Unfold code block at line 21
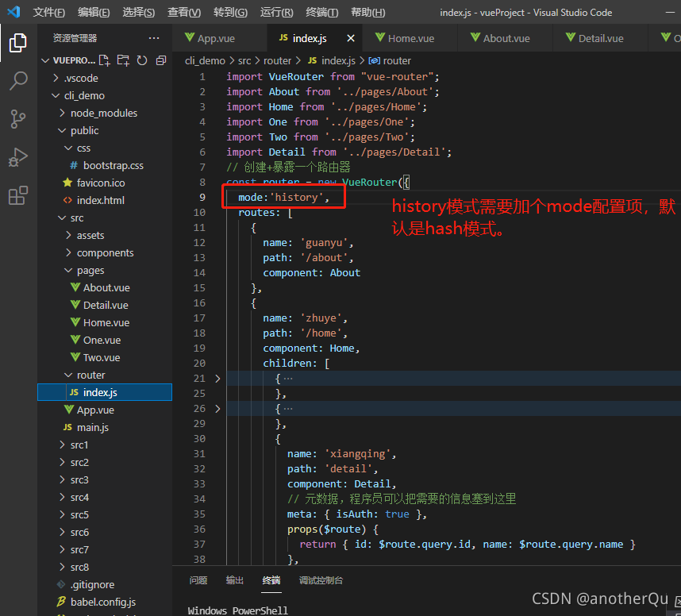 pyautogui.click(x=217, y=379)
